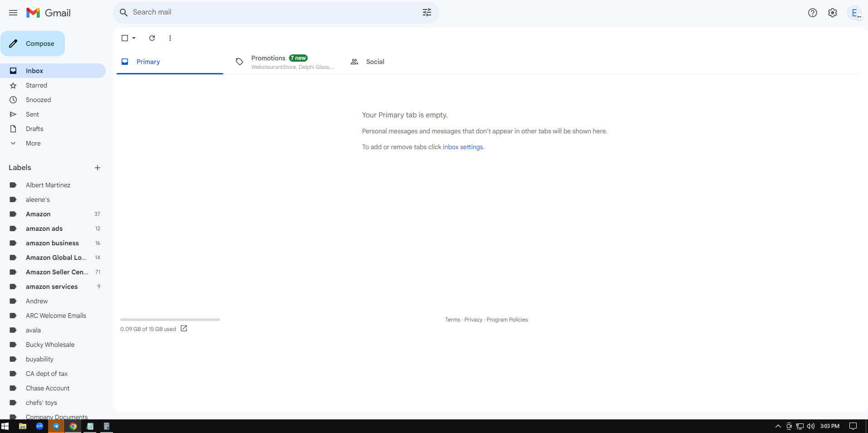Open the aleene's label
The height and width of the screenshot is (433, 868).
tap(53, 199)
